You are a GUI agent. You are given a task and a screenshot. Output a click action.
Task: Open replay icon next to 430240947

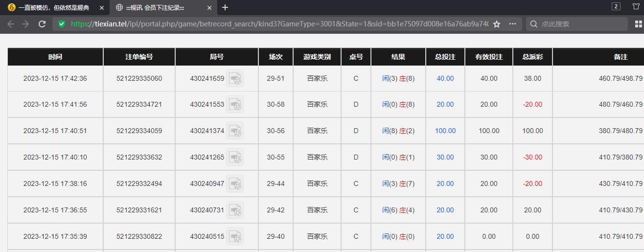tap(235, 184)
